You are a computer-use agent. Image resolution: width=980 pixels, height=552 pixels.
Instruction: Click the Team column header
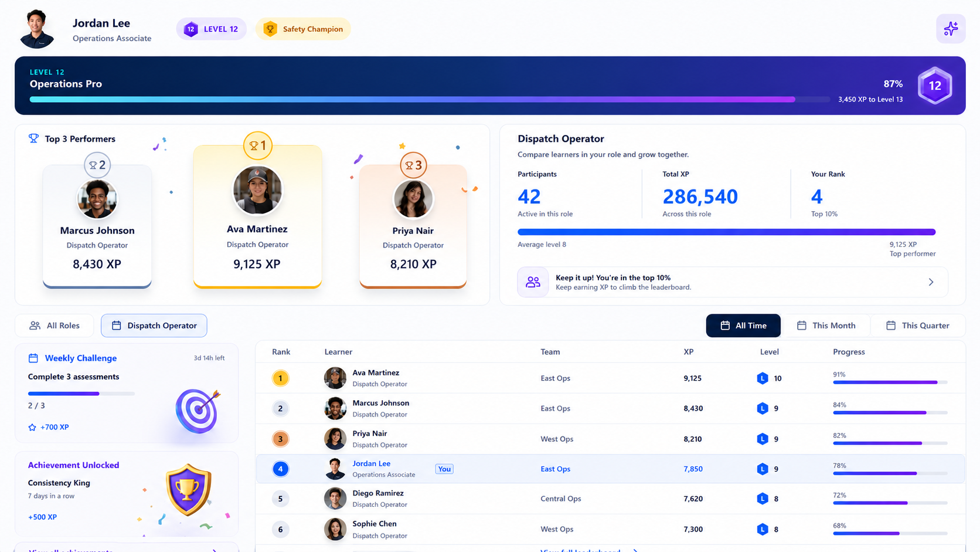(550, 352)
